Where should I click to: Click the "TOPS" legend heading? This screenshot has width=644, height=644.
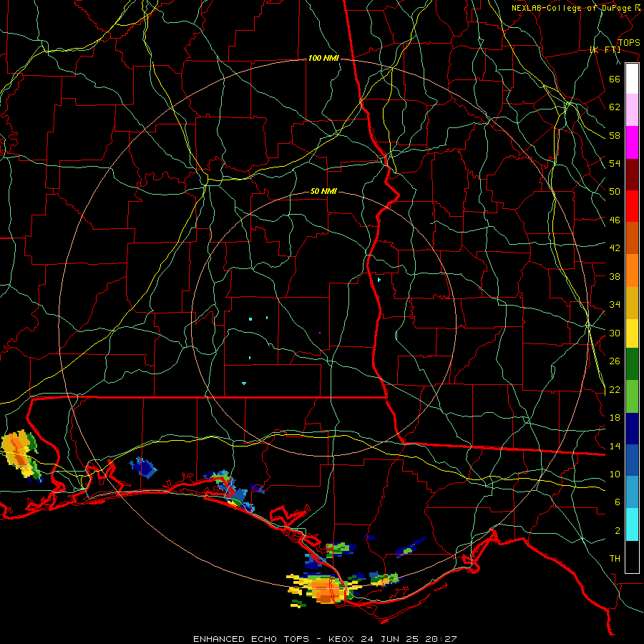point(629,43)
